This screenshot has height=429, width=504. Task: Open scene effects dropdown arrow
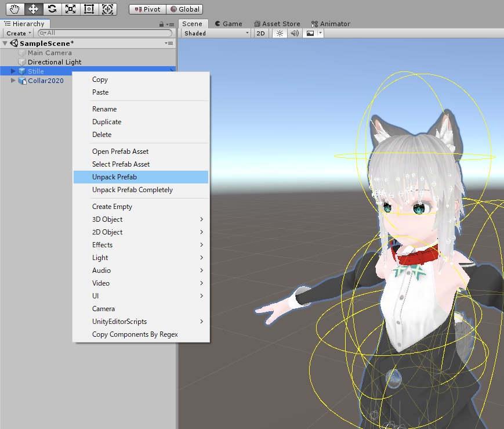tap(320, 33)
